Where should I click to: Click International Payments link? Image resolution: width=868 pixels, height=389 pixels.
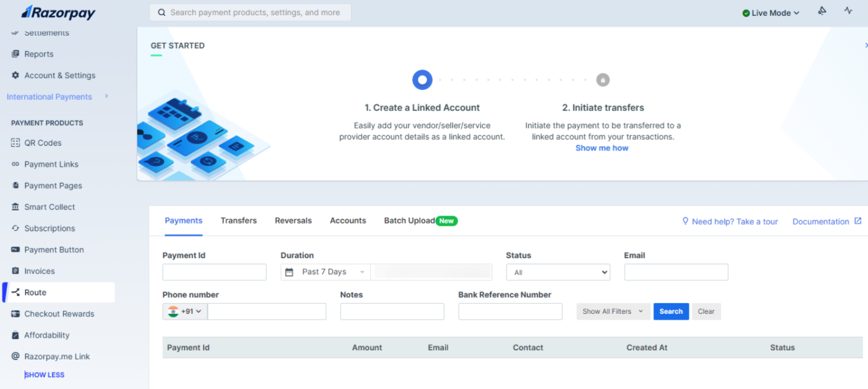point(49,97)
